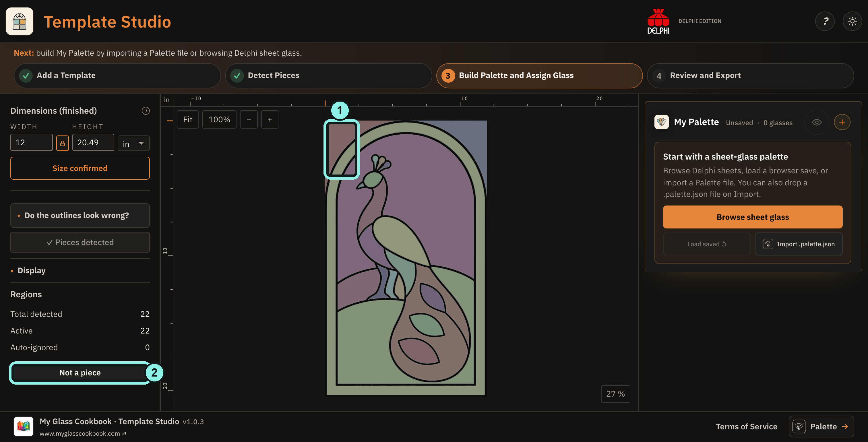Click the Pieces detected button

click(80, 242)
